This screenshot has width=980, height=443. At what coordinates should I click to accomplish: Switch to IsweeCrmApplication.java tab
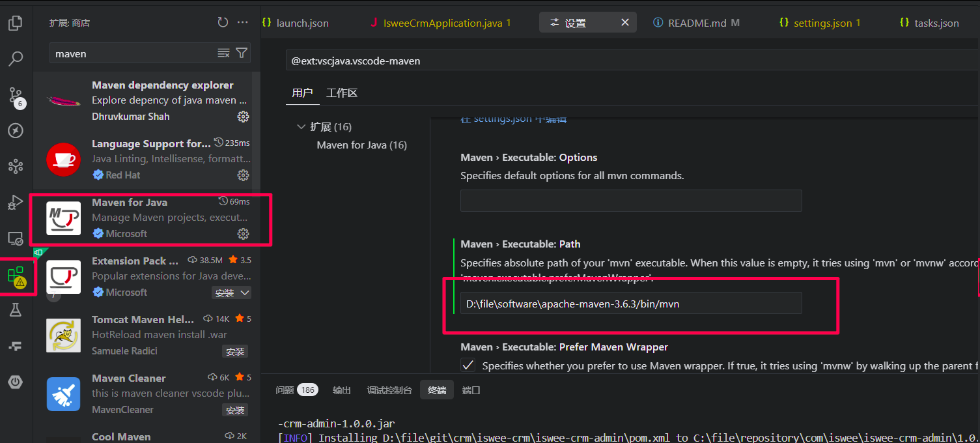[440, 23]
